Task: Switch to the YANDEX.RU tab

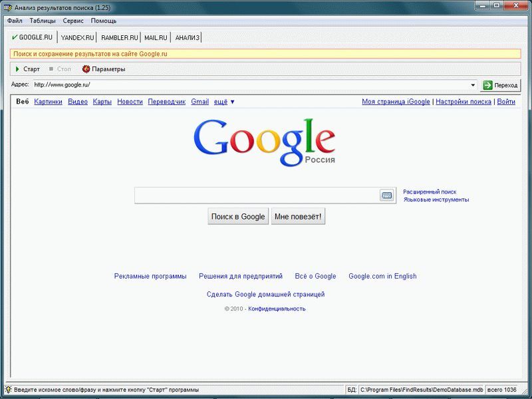Action: [78, 37]
